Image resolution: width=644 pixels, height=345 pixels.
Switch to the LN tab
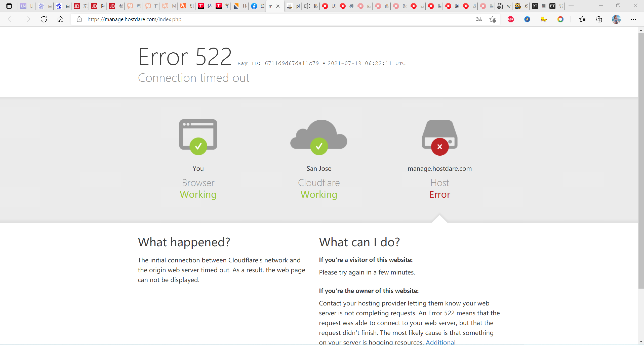pos(27,6)
